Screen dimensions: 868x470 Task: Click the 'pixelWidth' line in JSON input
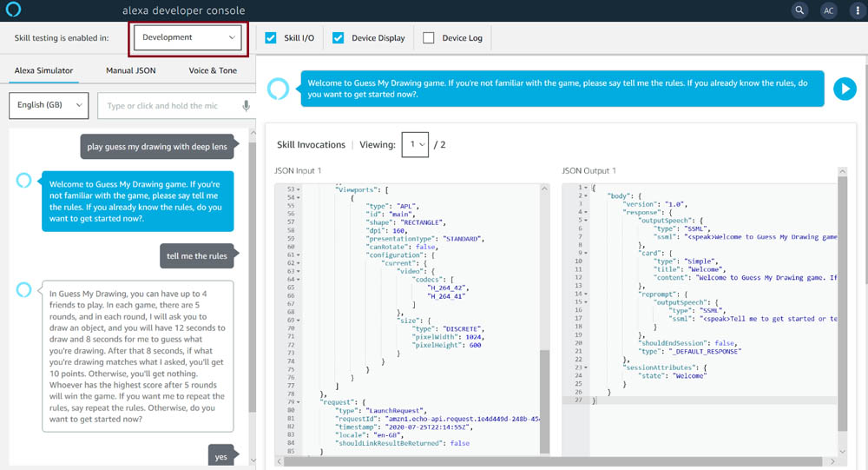(x=447, y=337)
